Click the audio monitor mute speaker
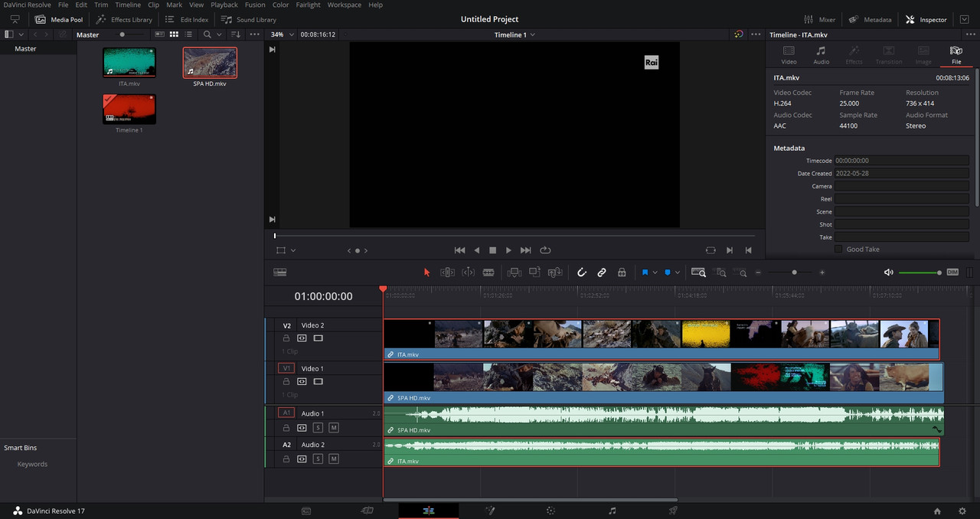Screen dimensions: 980x519 pos(888,272)
